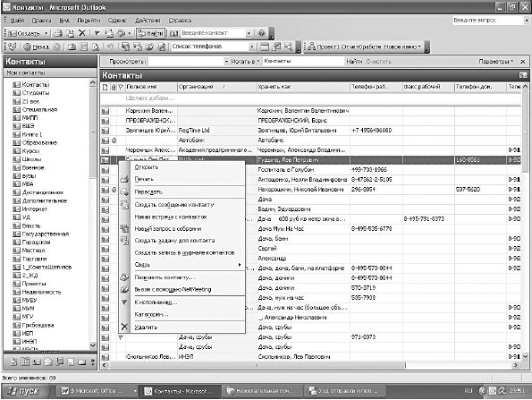The height and width of the screenshot is (400, 532).
Task: Click the move-to-folder toolbar icon
Action: (x=71, y=33)
